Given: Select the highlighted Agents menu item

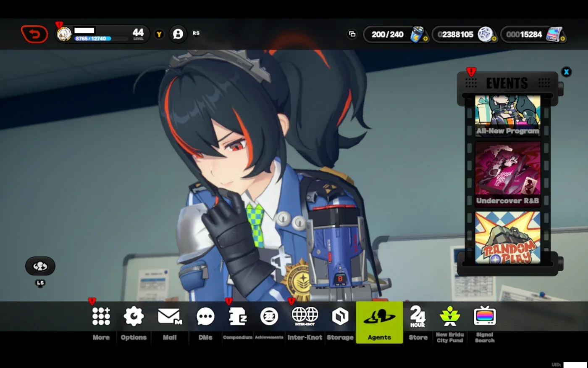Looking at the screenshot, I should coord(379,322).
